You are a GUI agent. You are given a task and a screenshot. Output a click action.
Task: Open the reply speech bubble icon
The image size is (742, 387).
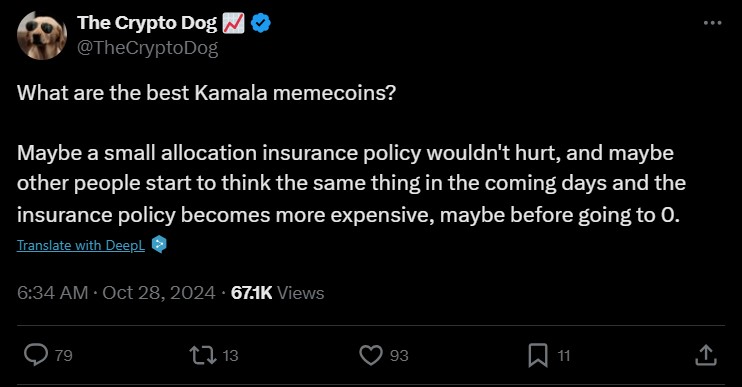click(x=36, y=355)
